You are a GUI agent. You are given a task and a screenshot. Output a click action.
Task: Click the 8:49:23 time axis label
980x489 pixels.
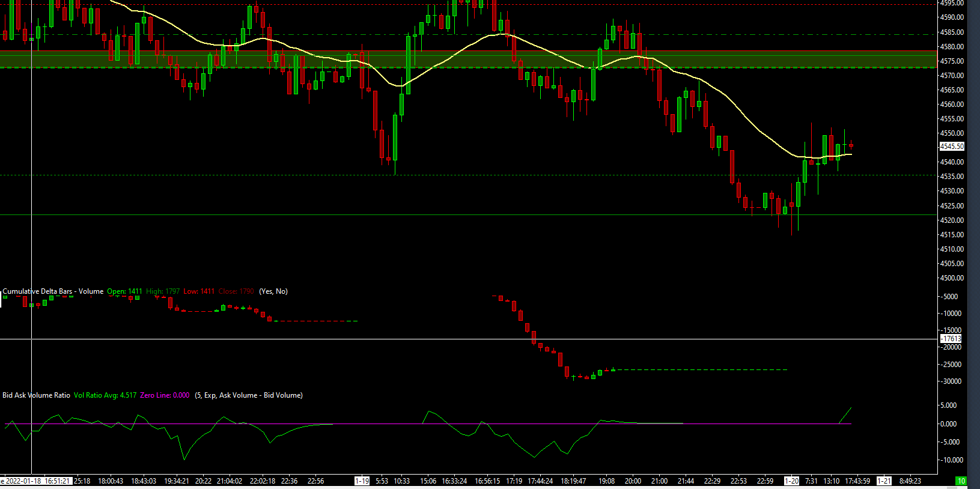click(x=910, y=481)
